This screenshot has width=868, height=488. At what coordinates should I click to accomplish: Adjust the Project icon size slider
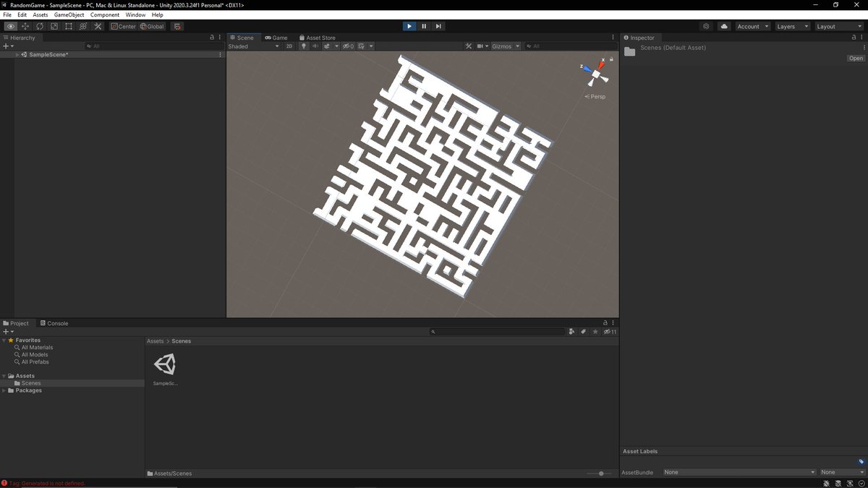pyautogui.click(x=600, y=474)
